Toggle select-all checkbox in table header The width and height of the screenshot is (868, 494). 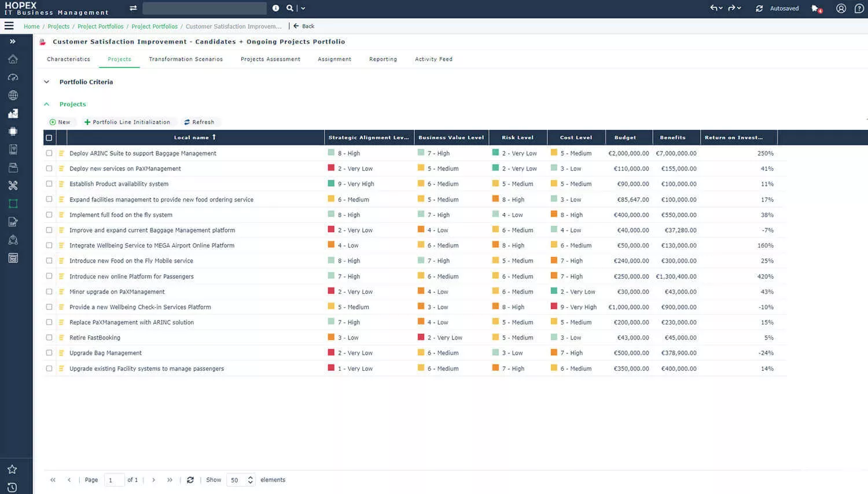49,138
